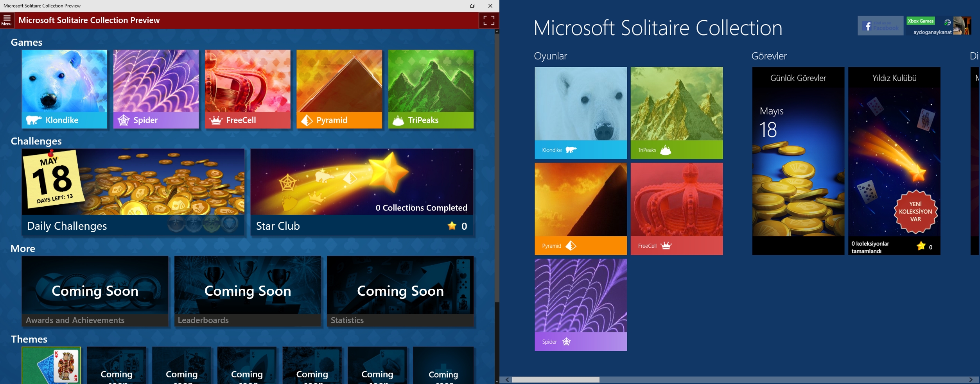Click the Facebook button in header

coord(881,26)
